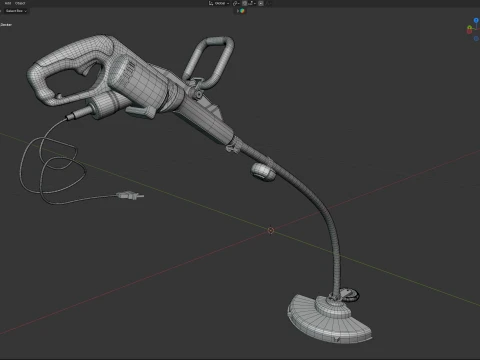480x360 pixels.
Task: Click the 3D cursor at world origin
Action: coord(271,230)
